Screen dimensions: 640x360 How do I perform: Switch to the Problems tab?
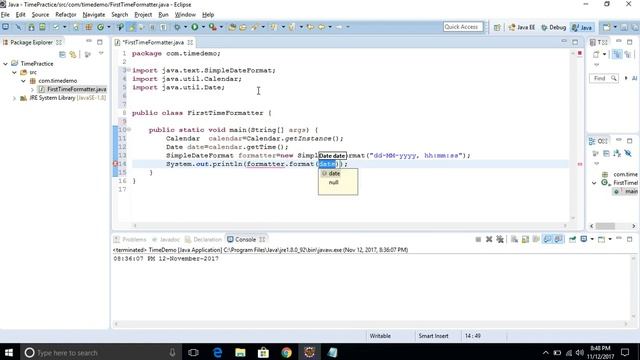[130, 240]
